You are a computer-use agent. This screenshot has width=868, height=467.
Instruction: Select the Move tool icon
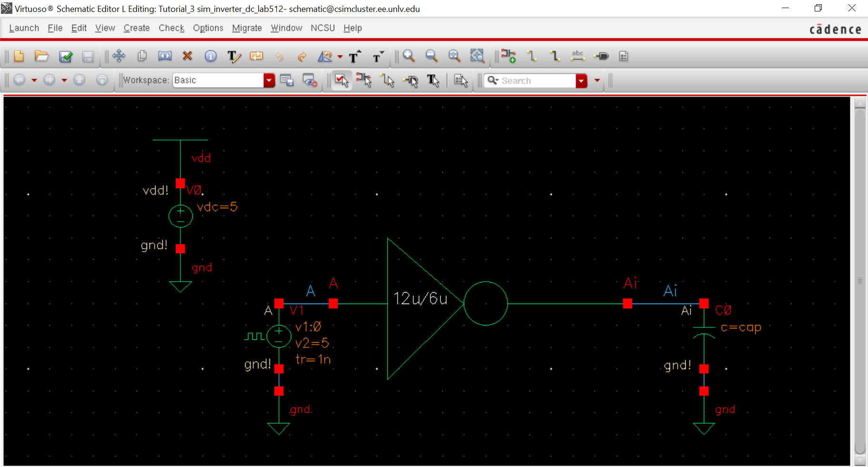[119, 56]
